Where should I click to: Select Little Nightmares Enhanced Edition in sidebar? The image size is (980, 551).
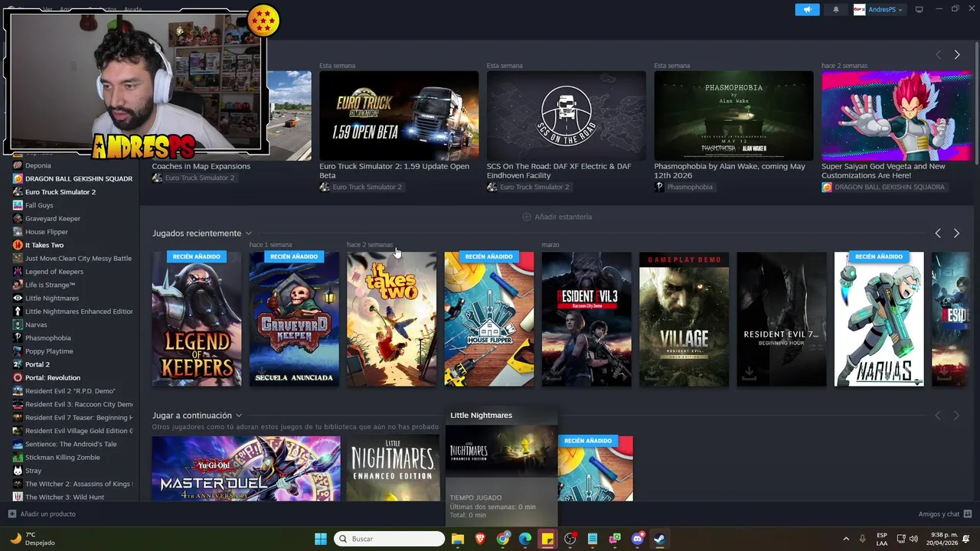79,311
